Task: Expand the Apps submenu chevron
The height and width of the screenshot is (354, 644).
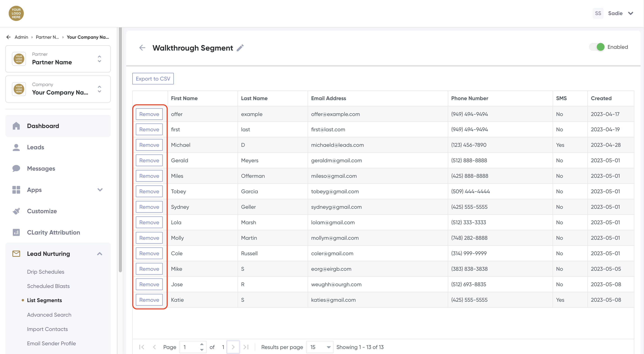Action: click(100, 190)
